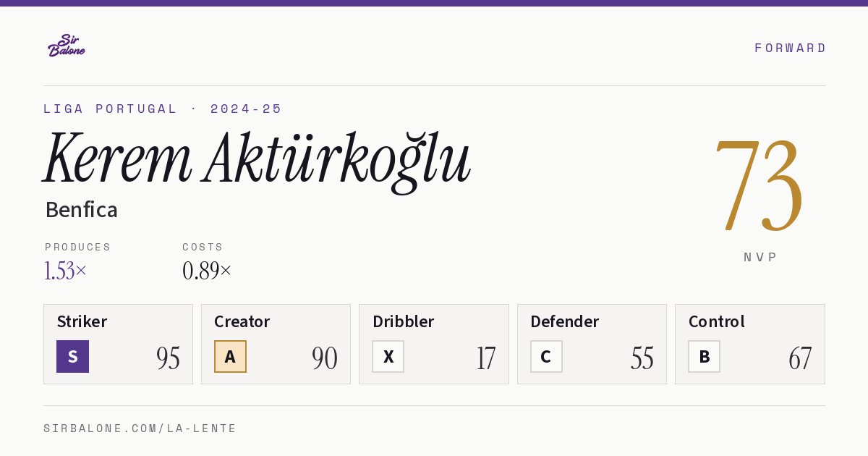Click the A grade badge for Creator
Viewport: 868px width, 456px height.
click(230, 356)
